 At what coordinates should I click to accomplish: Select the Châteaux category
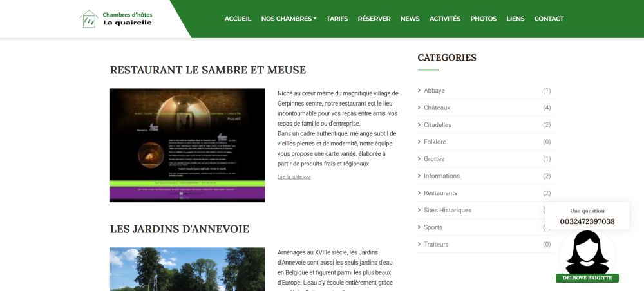[437, 108]
